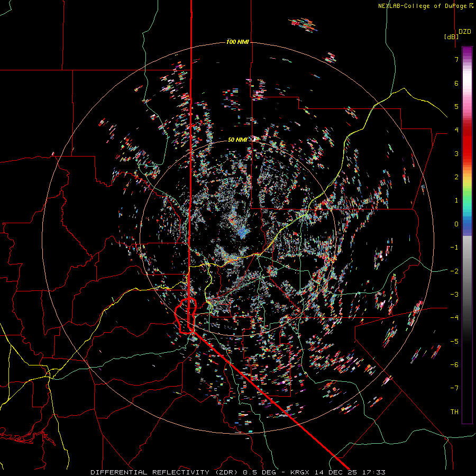
Task: Click the 7 value on color scale
Action: (456, 59)
